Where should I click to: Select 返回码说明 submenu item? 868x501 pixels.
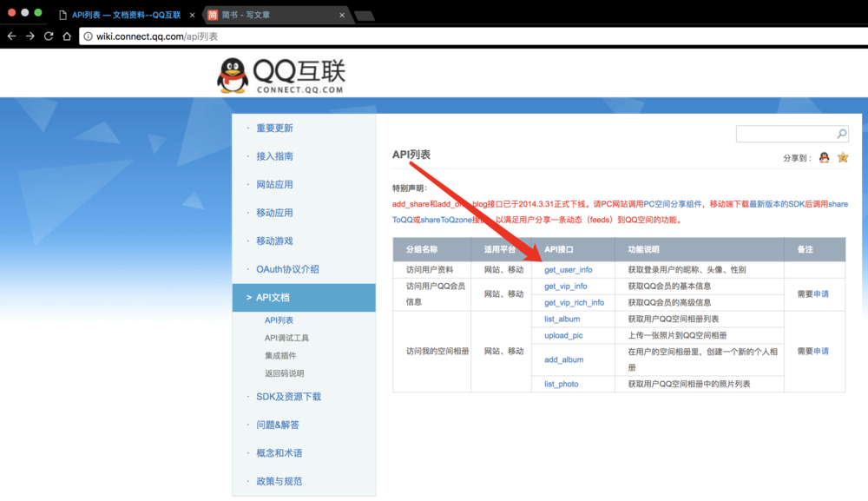[285, 373]
